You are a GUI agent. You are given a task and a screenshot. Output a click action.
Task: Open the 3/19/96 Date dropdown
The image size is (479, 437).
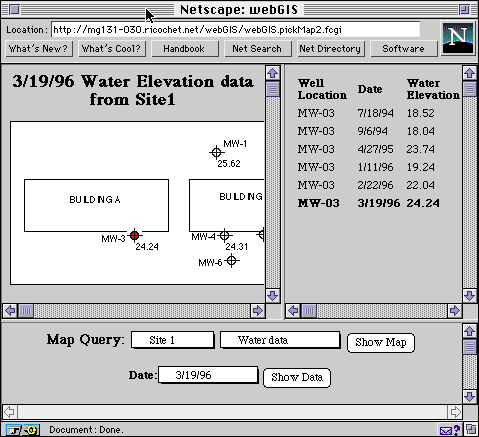point(208,375)
